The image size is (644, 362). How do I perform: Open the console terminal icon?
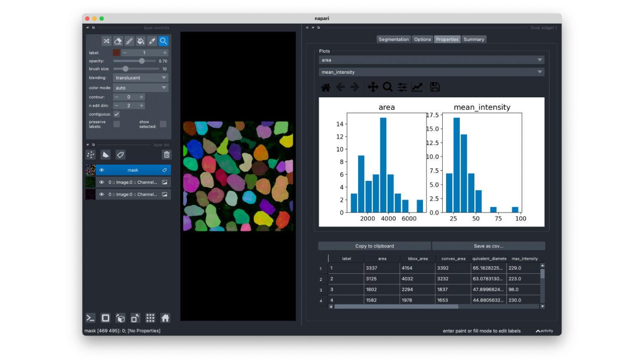91,318
